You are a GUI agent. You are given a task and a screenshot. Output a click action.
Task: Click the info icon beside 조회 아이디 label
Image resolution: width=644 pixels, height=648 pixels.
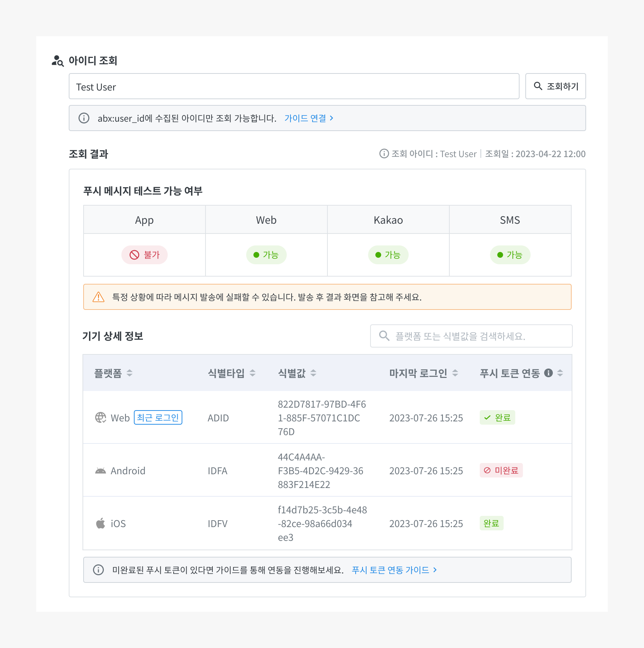click(384, 153)
